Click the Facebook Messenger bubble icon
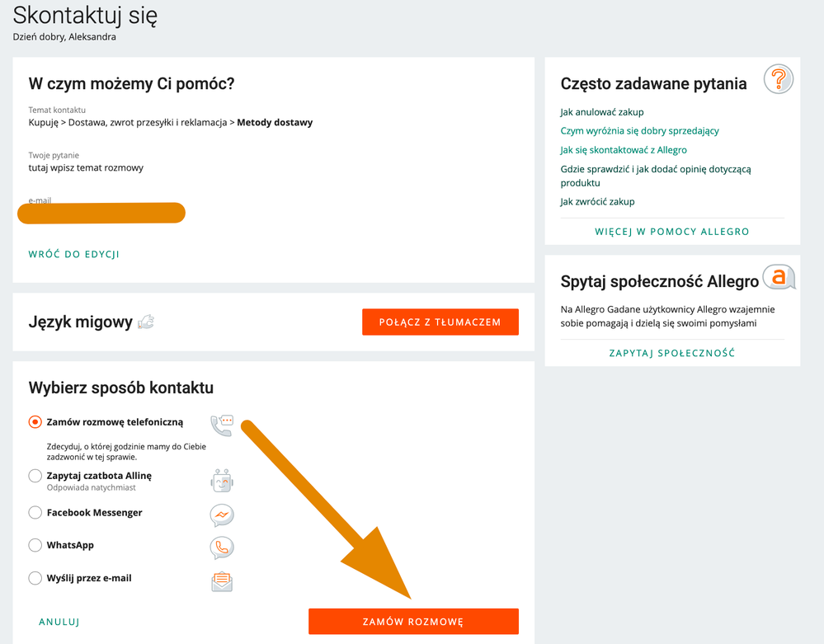The width and height of the screenshot is (824, 644). [x=222, y=515]
